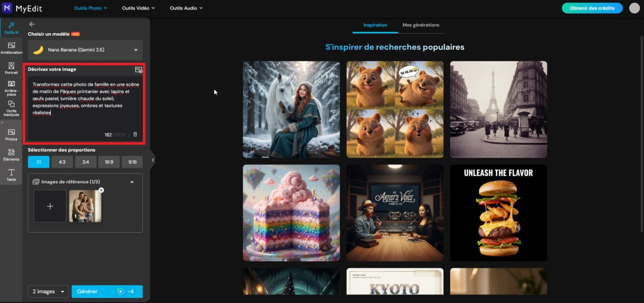Open the Outils Audio menu
The image size is (644, 303).
tap(186, 8)
